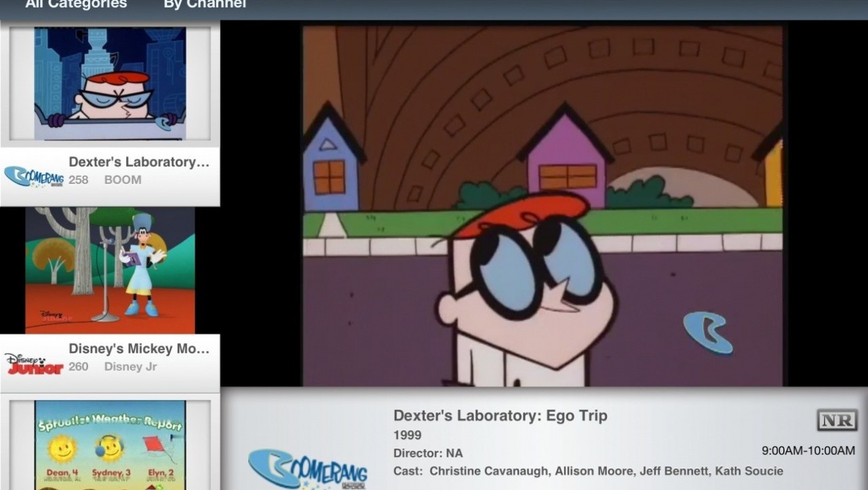
Task: Click the 9:00AM-10:00AM air time
Action: tap(808, 451)
